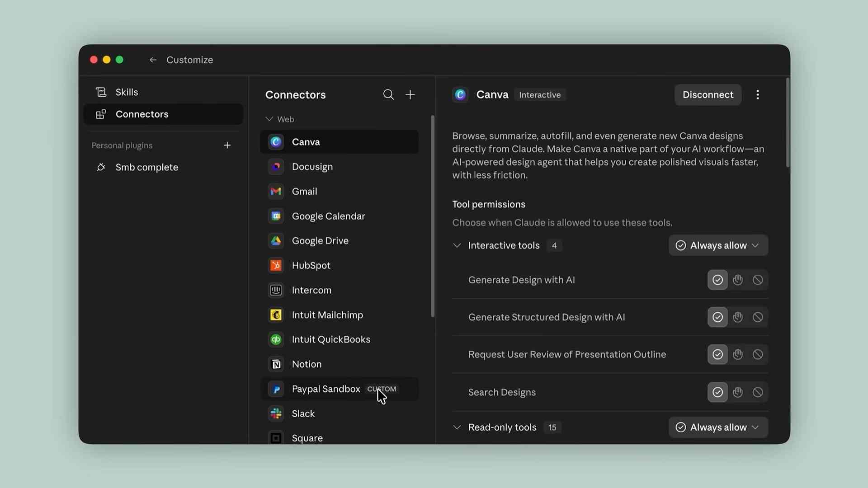Allow Request User Review of Presentation Outline
Screen dimensions: 868x488
tap(717, 354)
